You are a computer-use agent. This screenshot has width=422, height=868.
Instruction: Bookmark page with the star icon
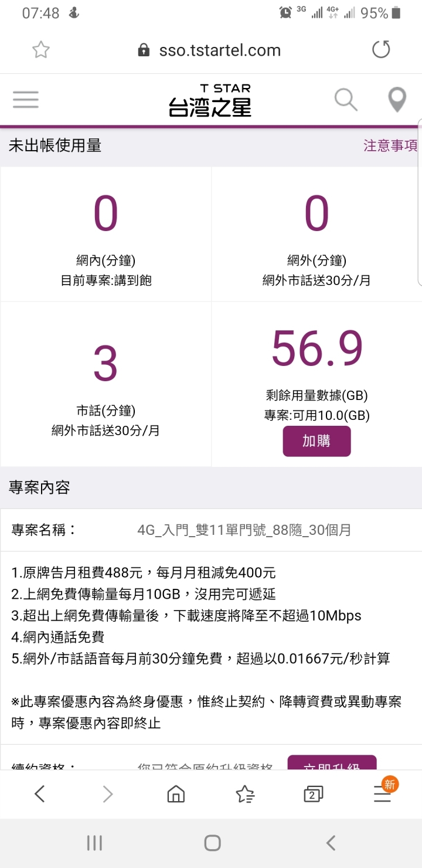[x=41, y=50]
